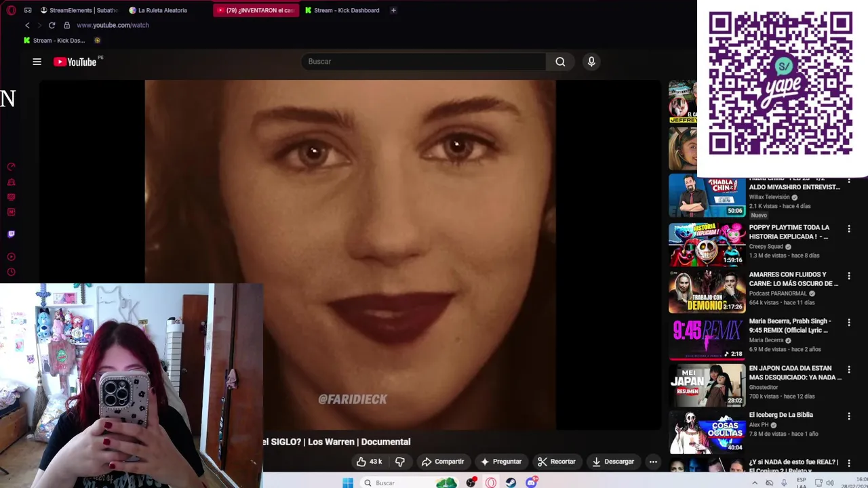Screen dimensions: 868x488
Task: Click the Preguntar button
Action: coord(500,462)
